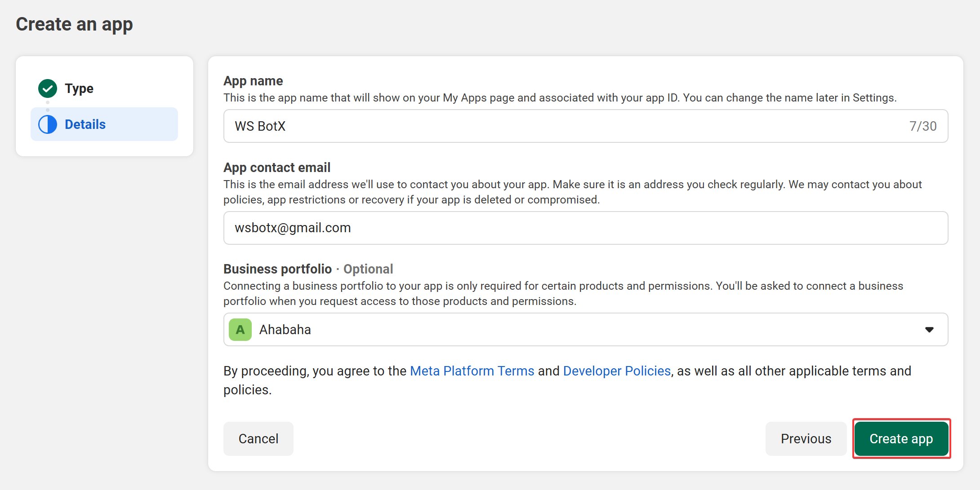
Task: Click the green checkmark icon beside Type
Action: tap(48, 88)
